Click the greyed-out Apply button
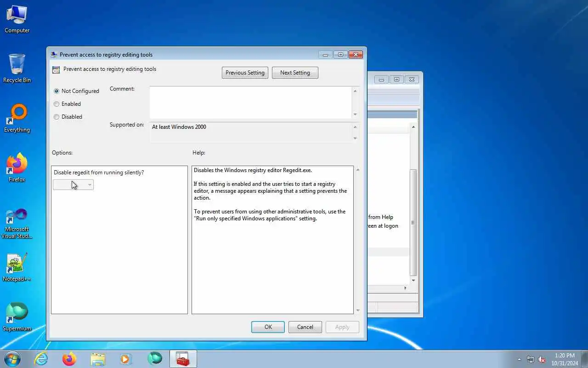This screenshot has height=368, width=588. tap(342, 327)
